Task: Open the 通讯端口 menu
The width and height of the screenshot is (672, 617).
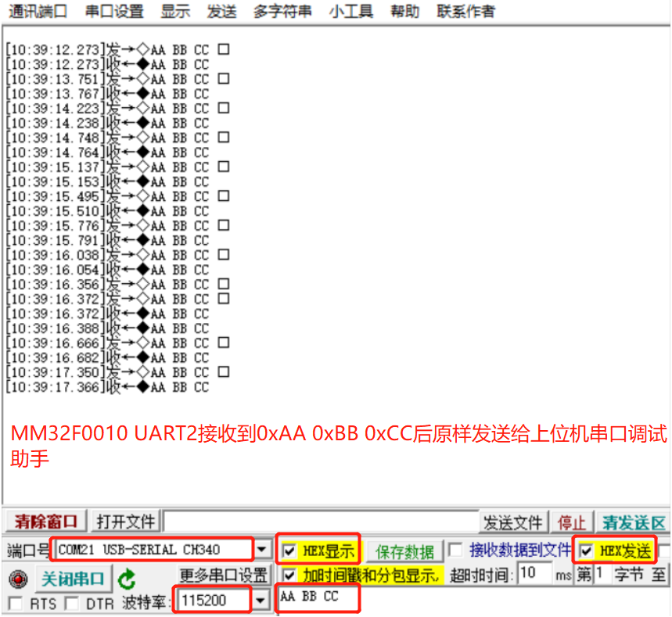Action: tap(38, 11)
